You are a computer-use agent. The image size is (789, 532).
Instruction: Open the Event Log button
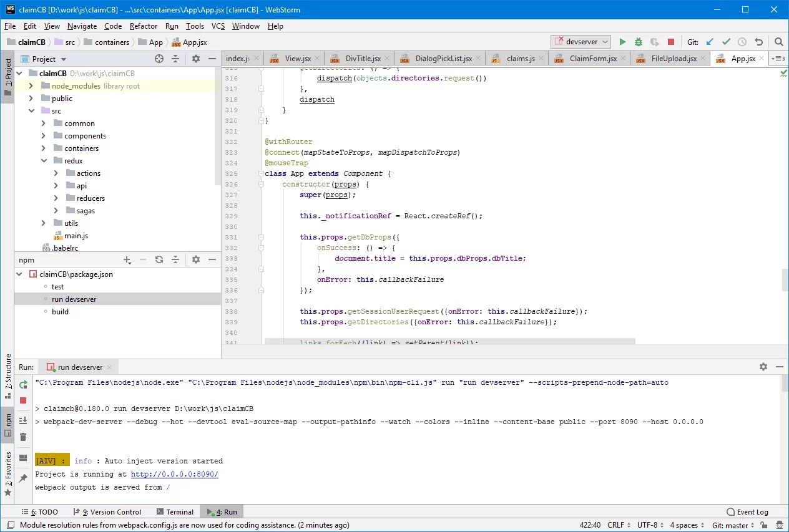tap(747, 512)
